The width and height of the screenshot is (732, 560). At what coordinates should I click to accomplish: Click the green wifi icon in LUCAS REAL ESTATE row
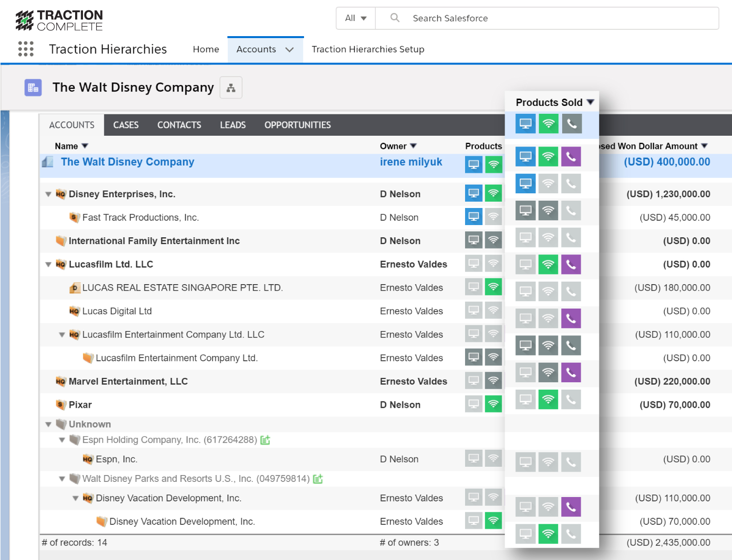coord(493,287)
